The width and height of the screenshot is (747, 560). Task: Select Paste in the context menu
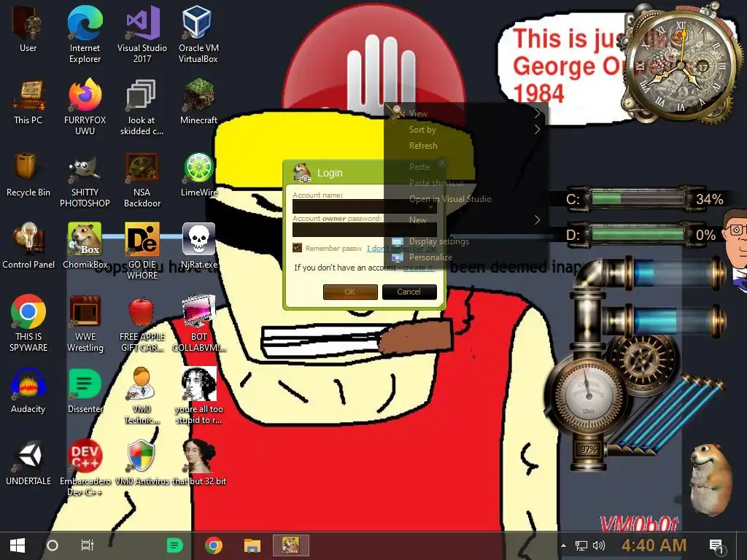(x=419, y=167)
